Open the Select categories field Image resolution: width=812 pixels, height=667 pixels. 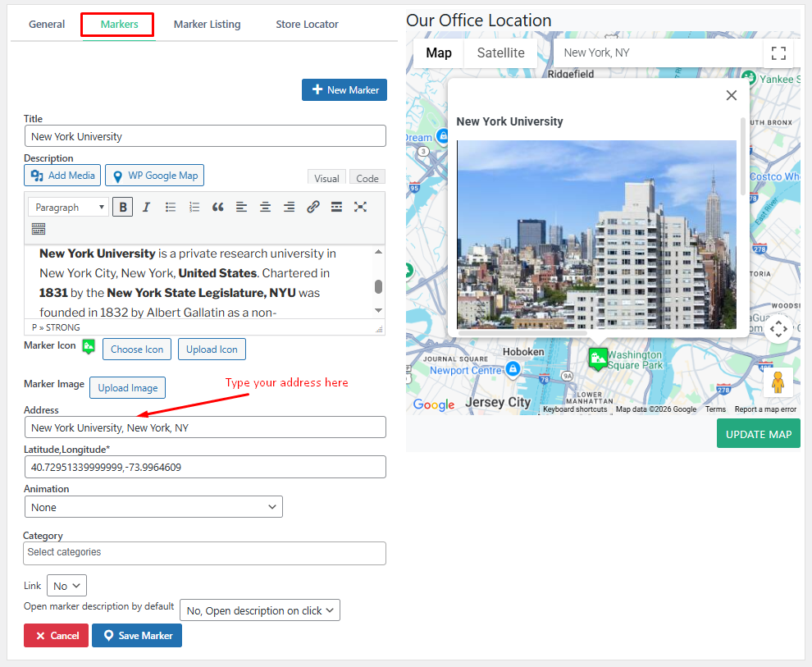coord(204,553)
